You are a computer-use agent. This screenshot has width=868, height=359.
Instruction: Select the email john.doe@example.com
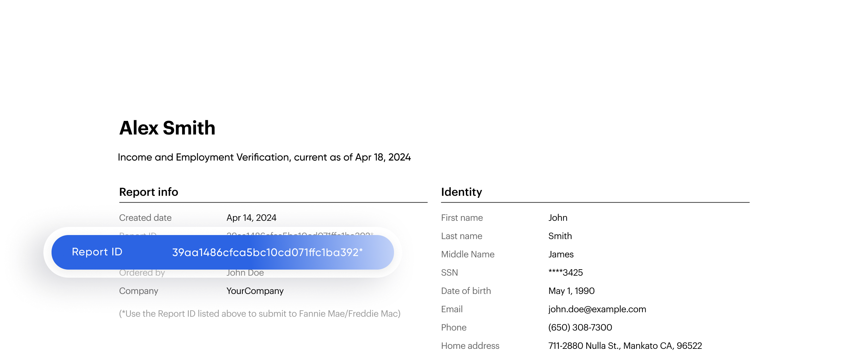tap(597, 309)
